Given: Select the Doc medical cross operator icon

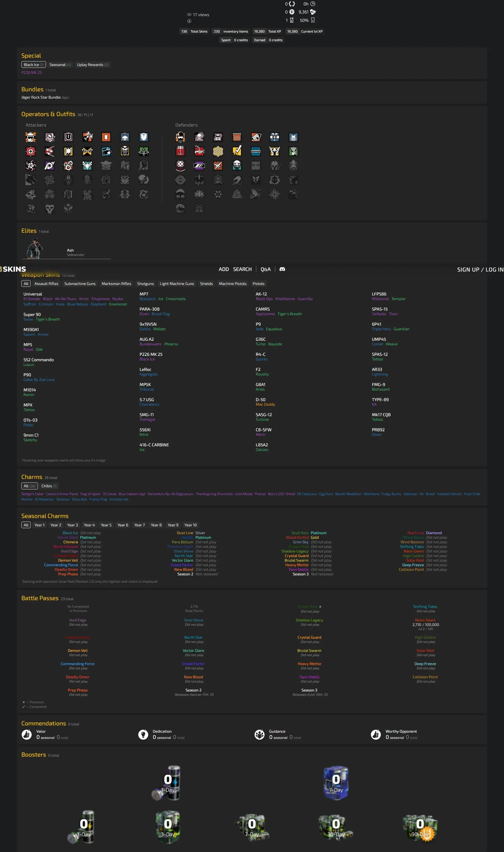Looking at the screenshot, I should click(274, 137).
